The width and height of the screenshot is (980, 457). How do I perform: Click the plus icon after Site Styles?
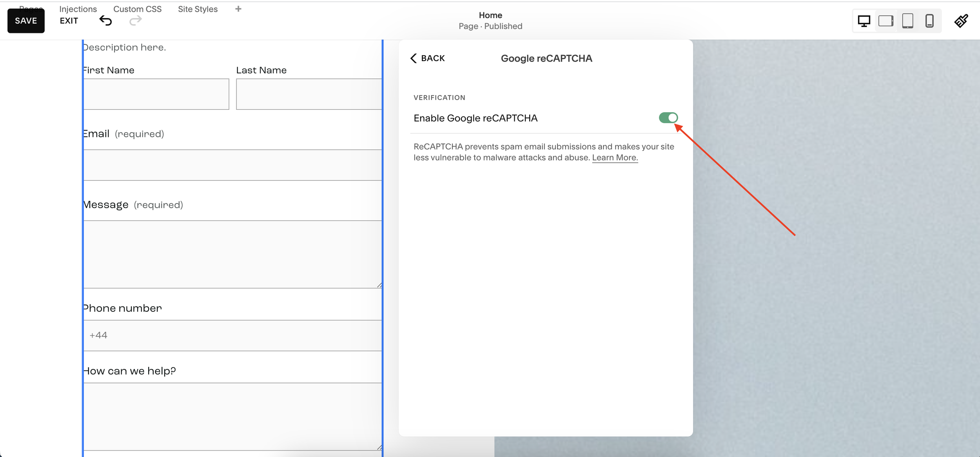(238, 9)
